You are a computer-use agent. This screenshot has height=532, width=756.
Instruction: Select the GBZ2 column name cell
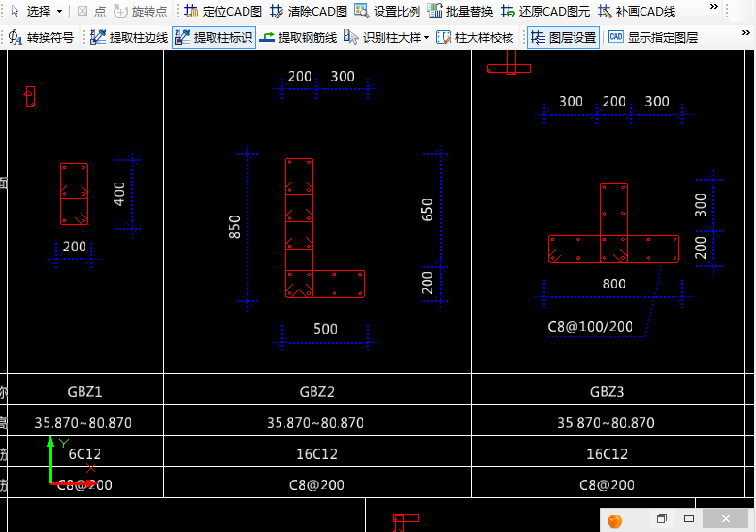[x=317, y=391]
